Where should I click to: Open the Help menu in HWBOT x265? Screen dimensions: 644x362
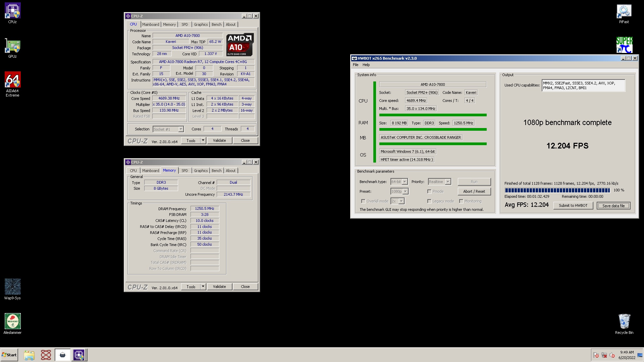[366, 65]
